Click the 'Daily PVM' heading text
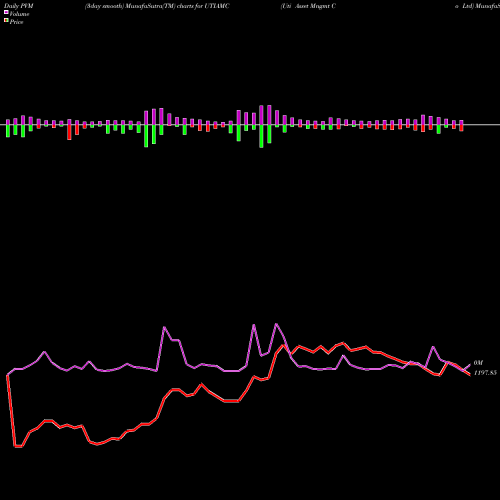 coord(19,6)
